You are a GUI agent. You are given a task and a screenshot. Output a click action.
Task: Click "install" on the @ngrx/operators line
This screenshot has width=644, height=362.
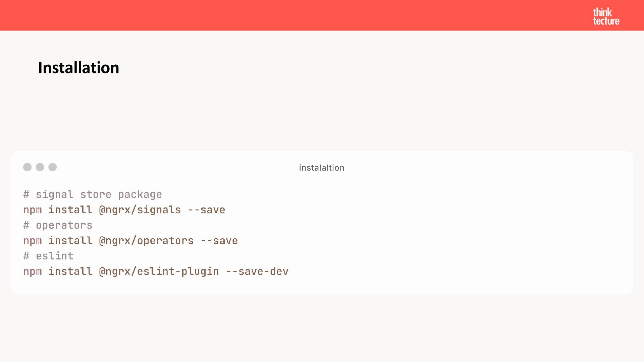point(70,241)
